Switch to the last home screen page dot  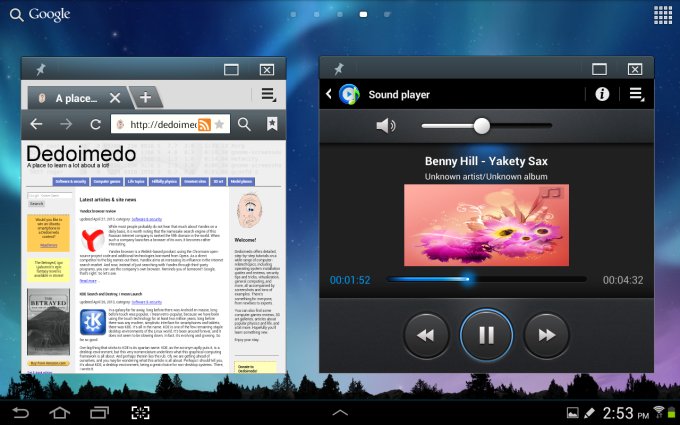coord(387,15)
